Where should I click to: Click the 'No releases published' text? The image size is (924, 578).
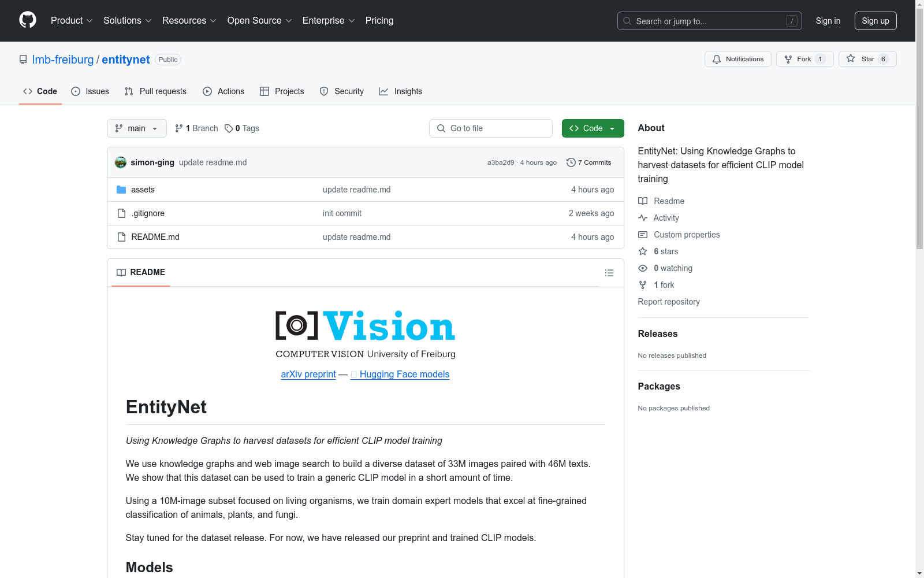[x=672, y=355]
